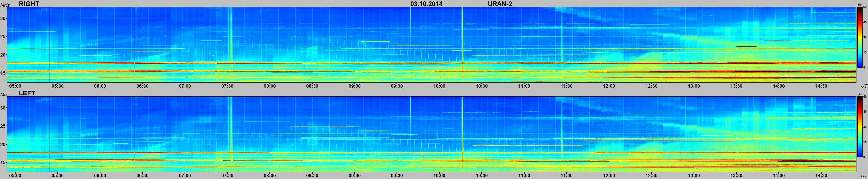Click the 14:00 time label under RIGHT panel
Screen dimensions: 868x179
point(779,86)
